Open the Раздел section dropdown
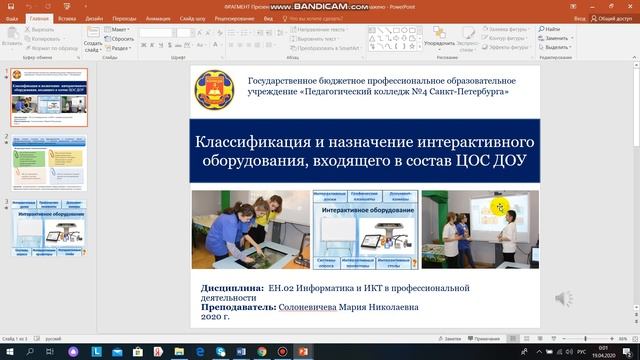The image size is (640, 360). click(118, 48)
